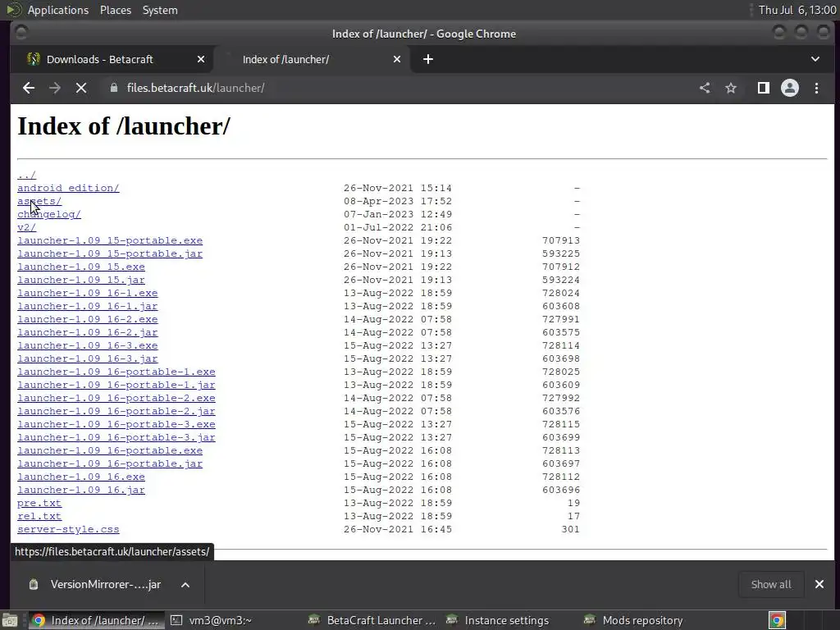Screen dimensions: 840x630
Task: Close the downloads bar
Action: click(x=819, y=584)
